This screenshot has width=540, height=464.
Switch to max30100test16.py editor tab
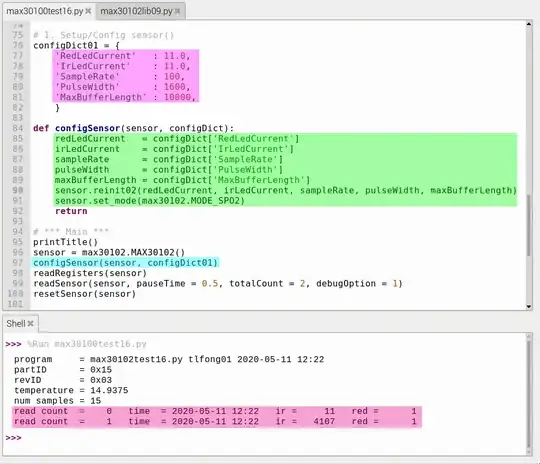pos(45,11)
